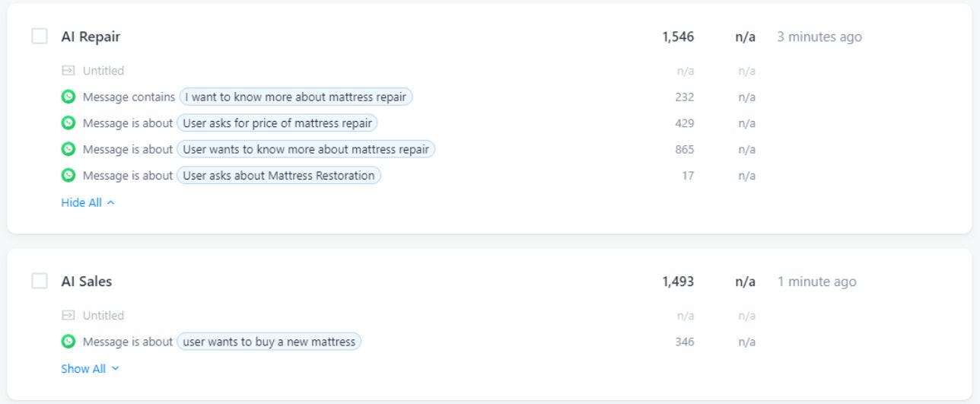The height and width of the screenshot is (404, 980).
Task: Click the AI Sales run count 1,493
Action: (678, 282)
